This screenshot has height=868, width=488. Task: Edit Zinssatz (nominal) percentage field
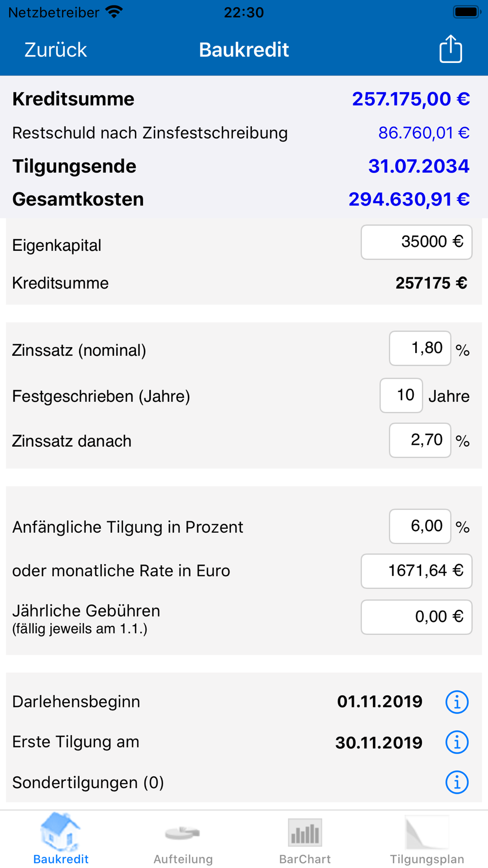pos(420,348)
